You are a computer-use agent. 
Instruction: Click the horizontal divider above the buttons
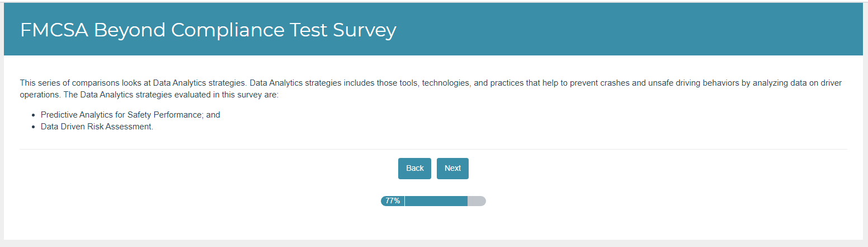(433, 150)
